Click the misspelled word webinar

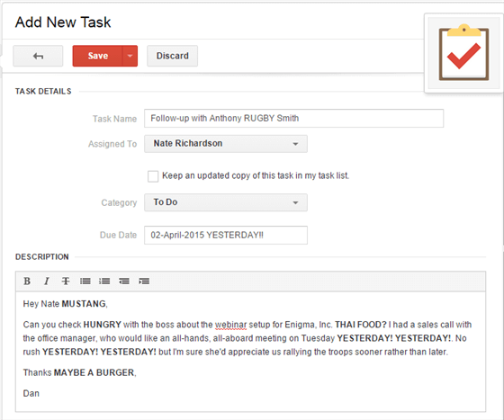(230, 325)
